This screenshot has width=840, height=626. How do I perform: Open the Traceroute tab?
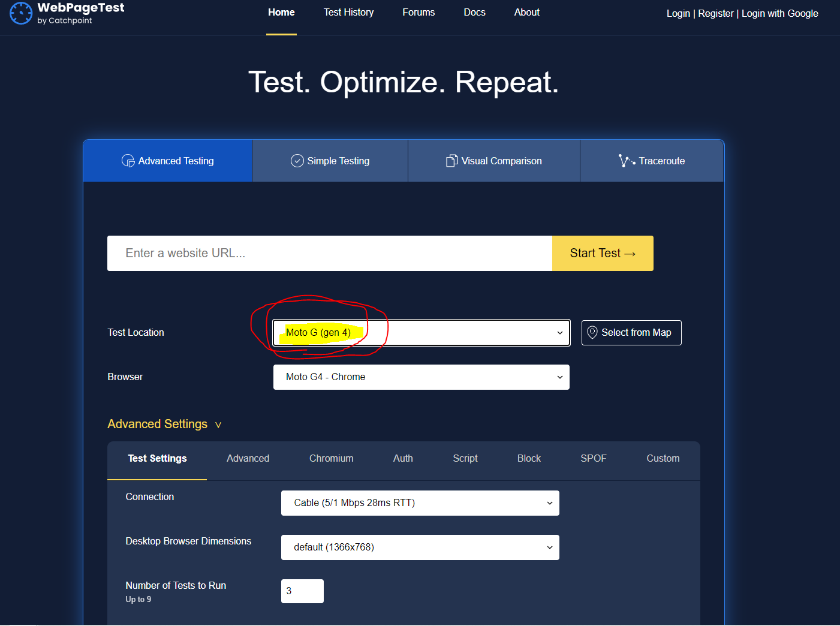click(x=652, y=161)
